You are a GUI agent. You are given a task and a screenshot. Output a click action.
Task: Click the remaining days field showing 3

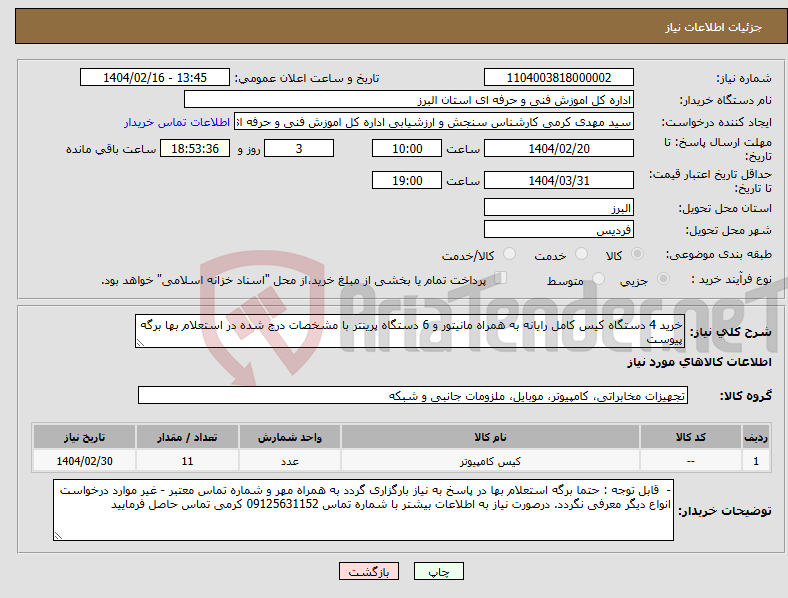[299, 148]
